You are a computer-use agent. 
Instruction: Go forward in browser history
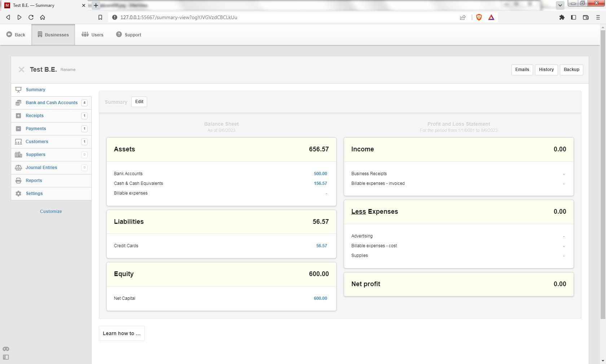click(19, 17)
